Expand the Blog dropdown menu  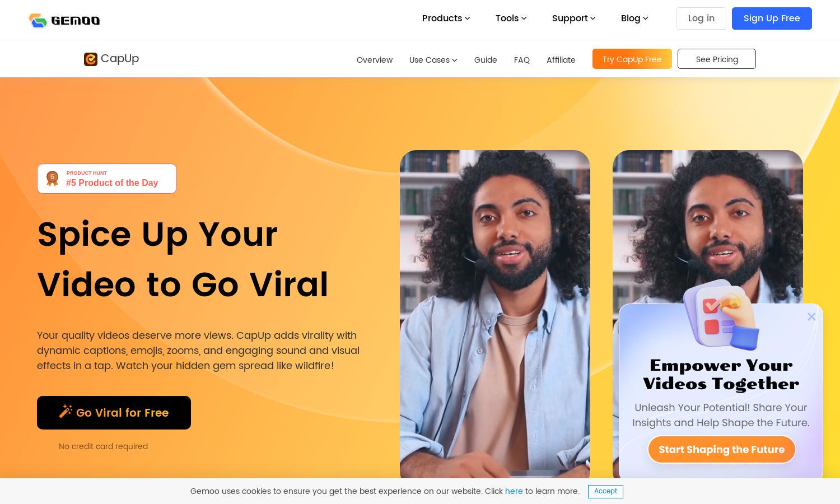click(x=634, y=18)
